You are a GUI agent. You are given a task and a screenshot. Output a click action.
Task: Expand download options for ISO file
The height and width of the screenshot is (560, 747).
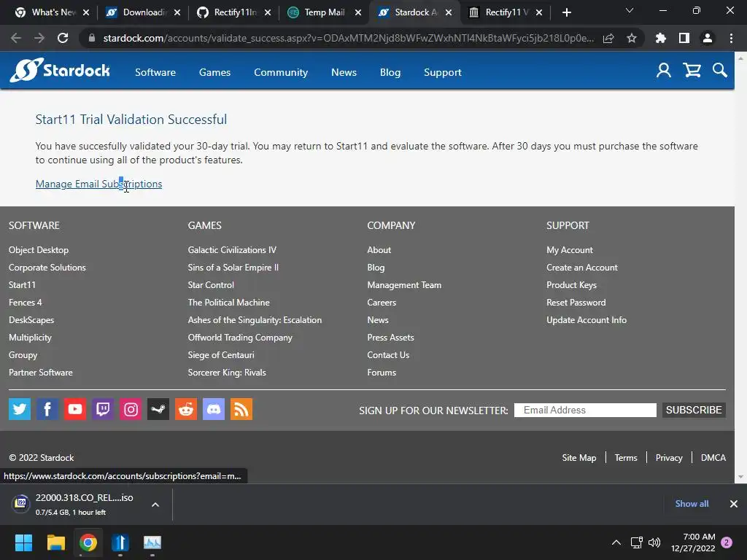point(155,505)
